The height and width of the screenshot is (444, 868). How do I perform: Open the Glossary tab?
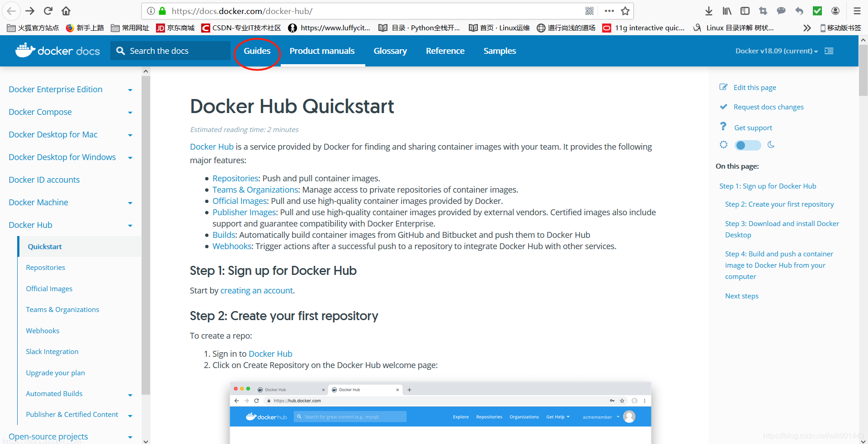click(x=390, y=51)
